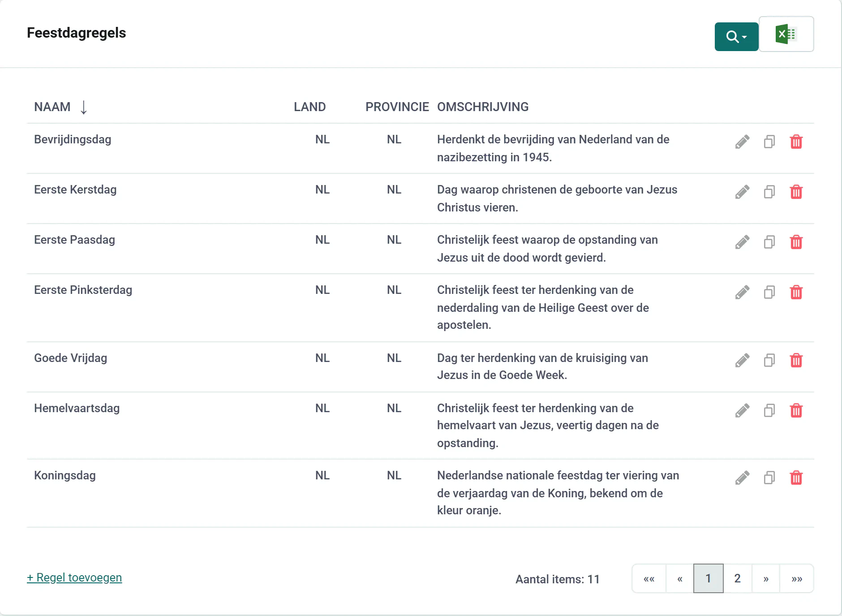Go to page 2

click(738, 579)
